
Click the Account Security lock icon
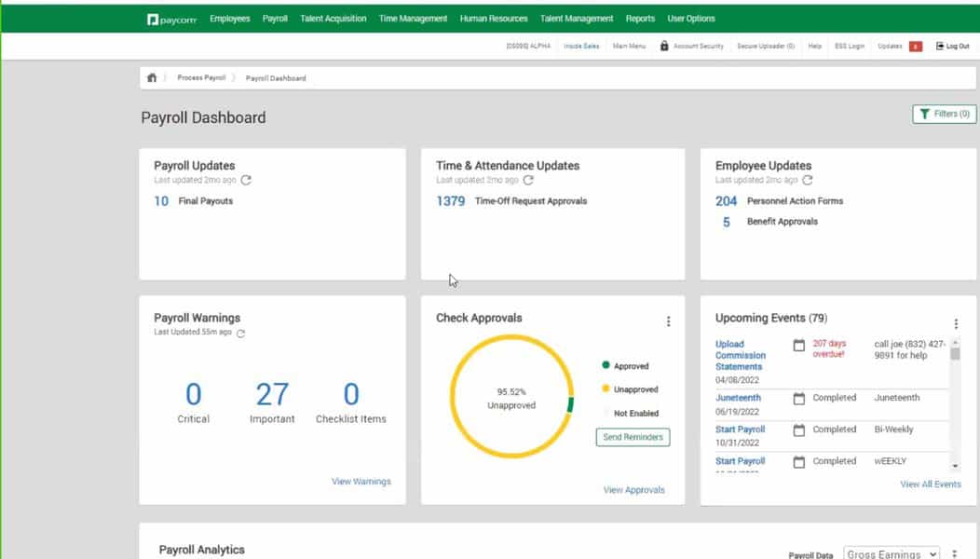pos(663,44)
